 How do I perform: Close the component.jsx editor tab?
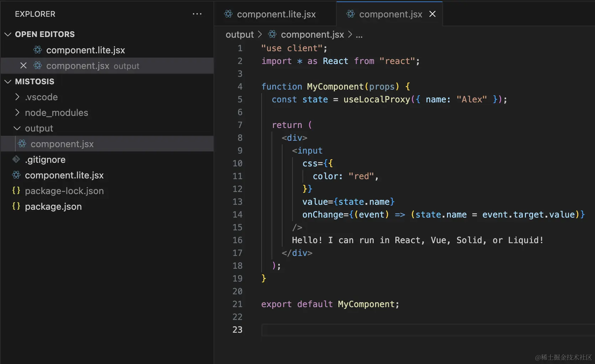pos(432,14)
